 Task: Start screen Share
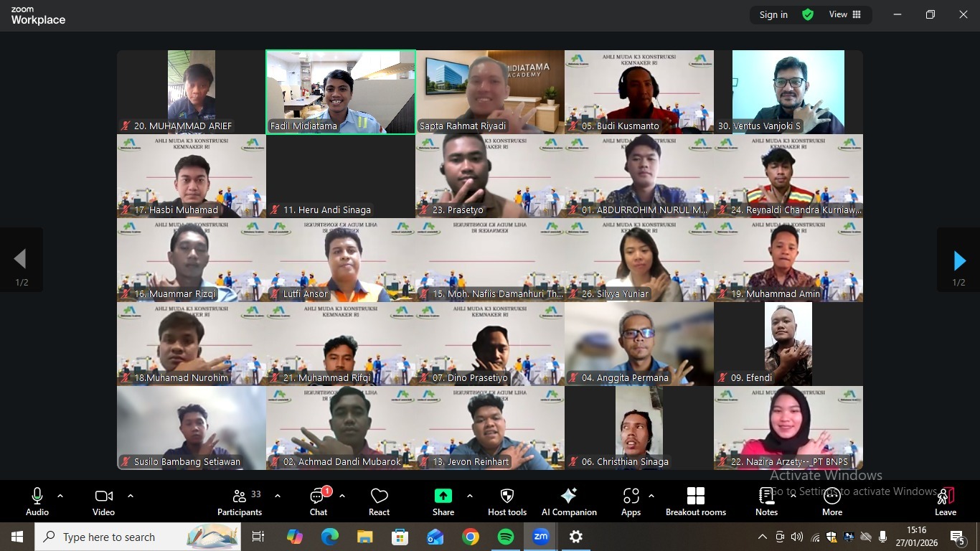443,501
